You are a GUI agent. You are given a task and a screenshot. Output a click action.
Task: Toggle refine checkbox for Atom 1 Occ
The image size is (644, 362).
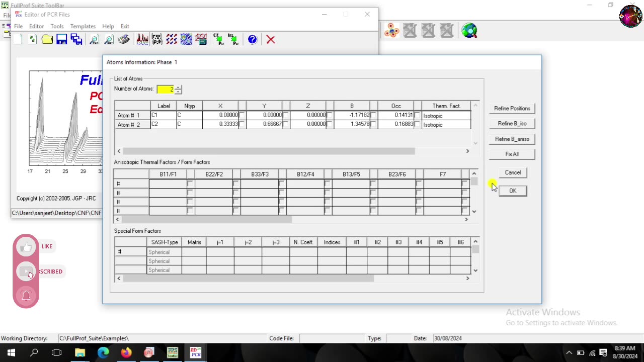tap(417, 115)
